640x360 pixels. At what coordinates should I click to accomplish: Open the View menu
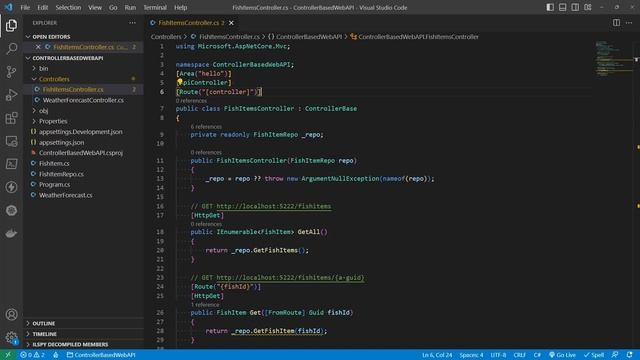pyautogui.click(x=95, y=7)
